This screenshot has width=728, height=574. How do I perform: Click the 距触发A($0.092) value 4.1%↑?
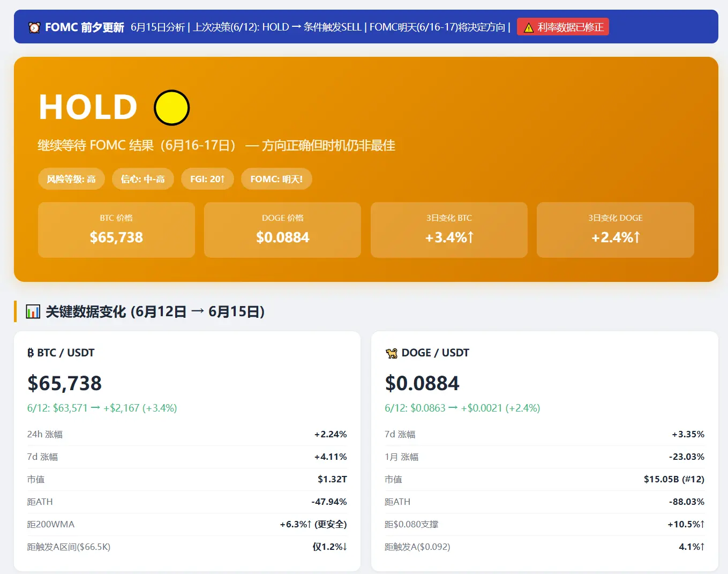[692, 547]
